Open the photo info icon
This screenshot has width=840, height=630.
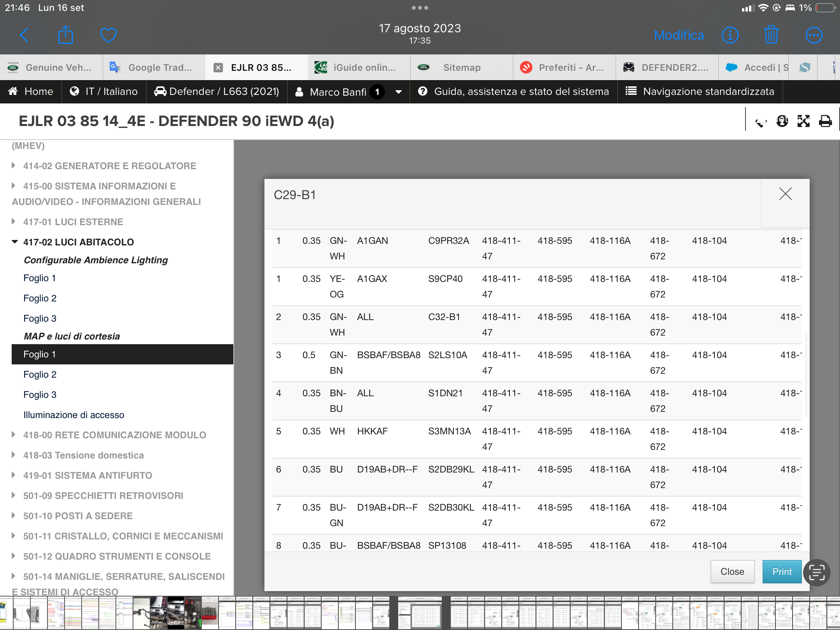[x=730, y=35]
